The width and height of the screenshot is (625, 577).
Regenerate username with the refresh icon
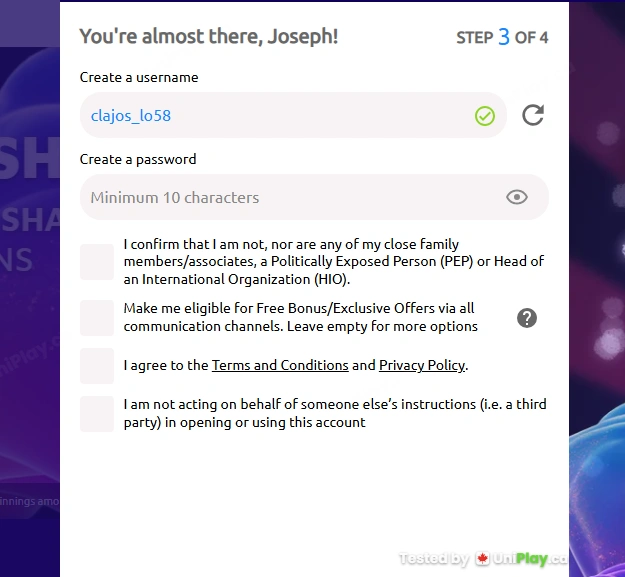[533, 115]
